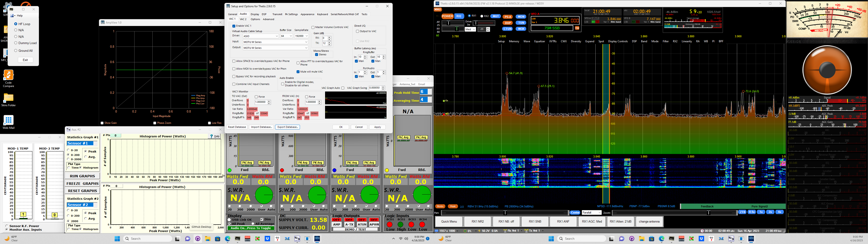Viewport: 868px width, 244px height.
Task: Toggle the orange Peak button beside Blobs
Action: click(x=453, y=206)
